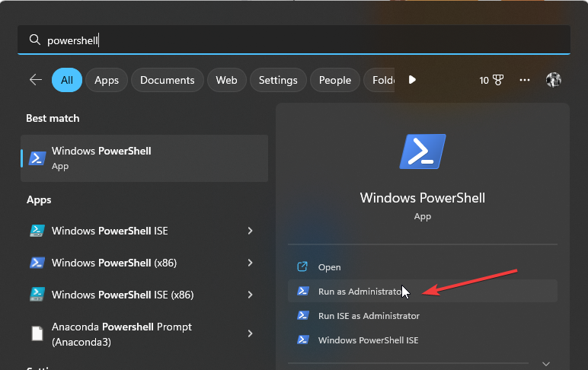The width and height of the screenshot is (588, 370).
Task: Click Open in the action list
Action: click(x=329, y=267)
